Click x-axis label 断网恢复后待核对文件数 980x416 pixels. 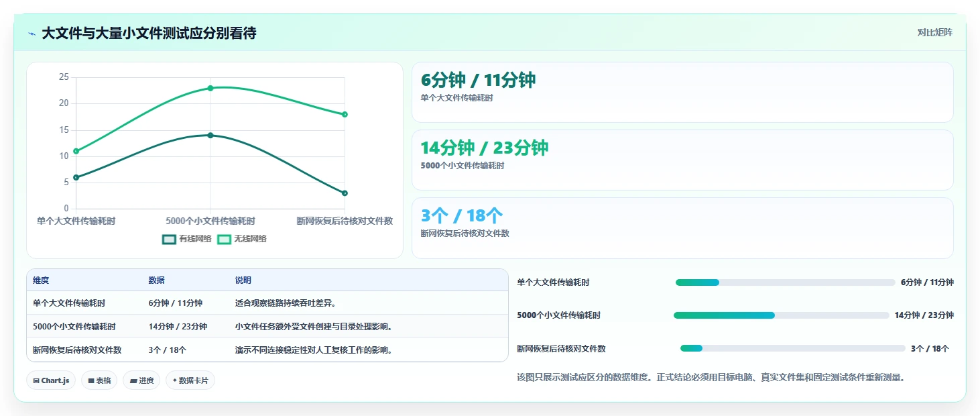(345, 221)
